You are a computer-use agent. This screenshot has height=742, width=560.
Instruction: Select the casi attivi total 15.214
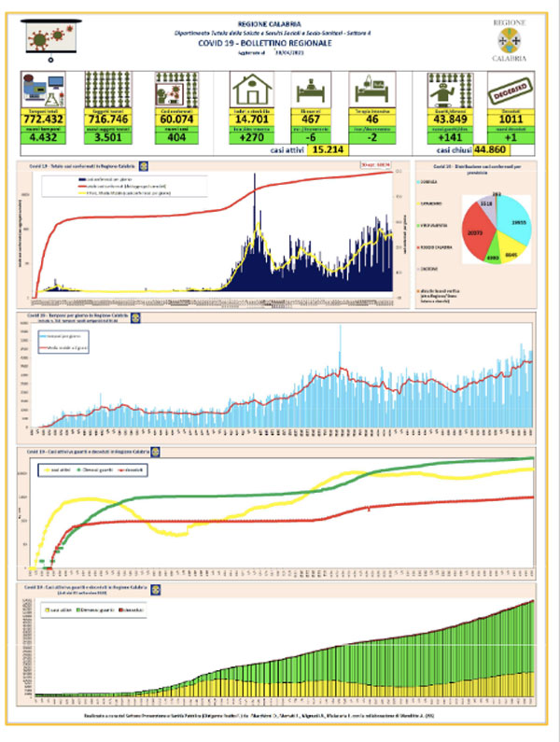(x=328, y=150)
